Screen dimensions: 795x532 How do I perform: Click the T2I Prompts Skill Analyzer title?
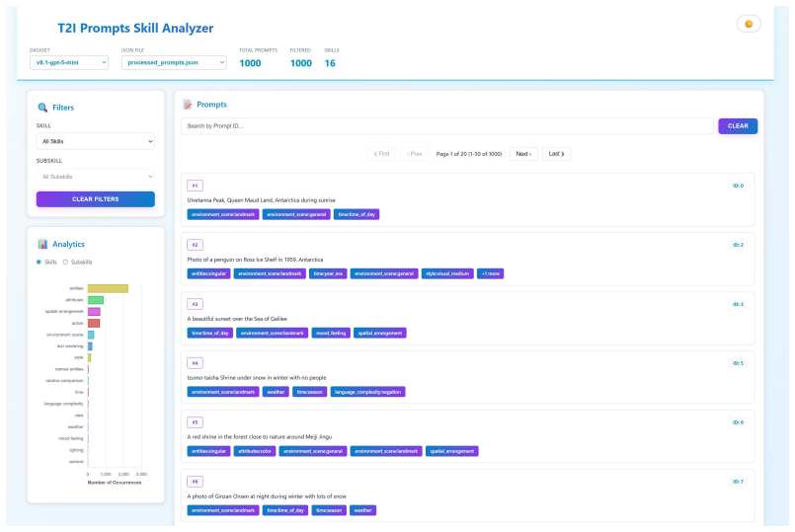point(135,29)
